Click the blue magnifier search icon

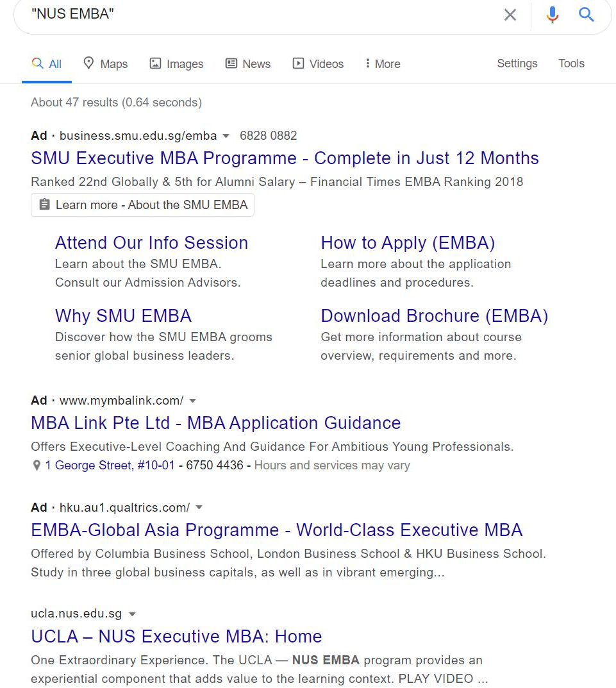[x=586, y=15]
